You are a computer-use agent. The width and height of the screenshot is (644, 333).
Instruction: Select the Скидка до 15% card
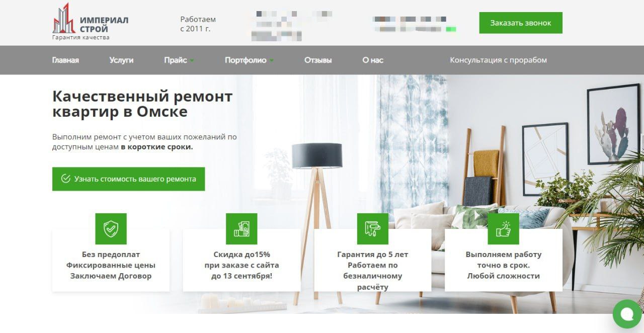coord(242,260)
